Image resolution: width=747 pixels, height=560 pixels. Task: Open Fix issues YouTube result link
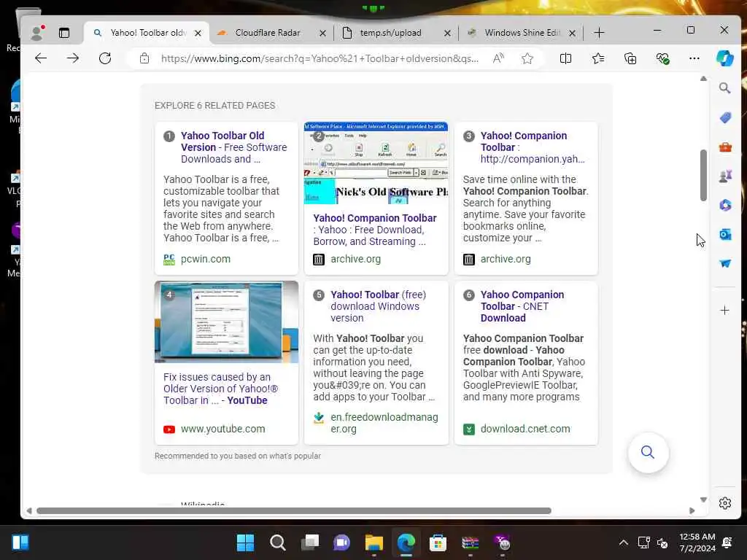[220, 389]
